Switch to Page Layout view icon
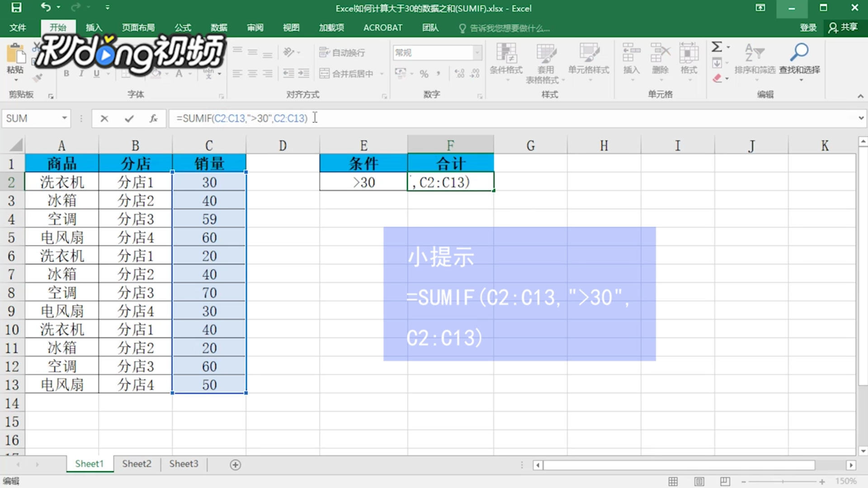This screenshot has width=868, height=488. pyautogui.click(x=699, y=481)
